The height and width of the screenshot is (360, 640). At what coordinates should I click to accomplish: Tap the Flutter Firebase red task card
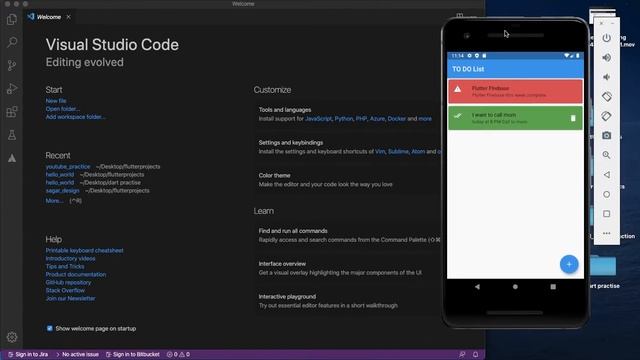tap(515, 91)
